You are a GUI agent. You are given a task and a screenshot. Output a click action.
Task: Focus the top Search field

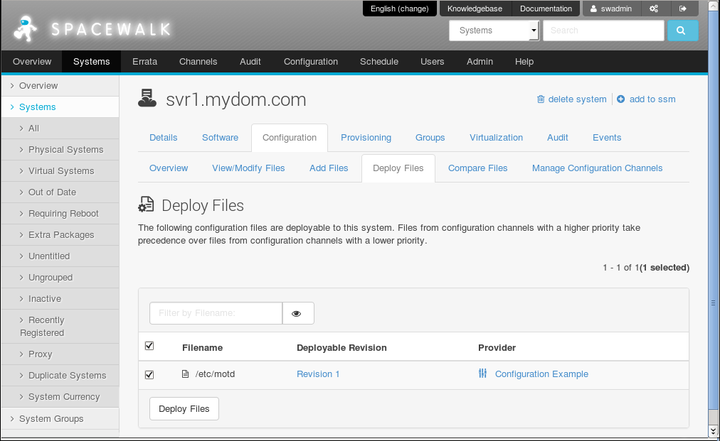(x=603, y=31)
